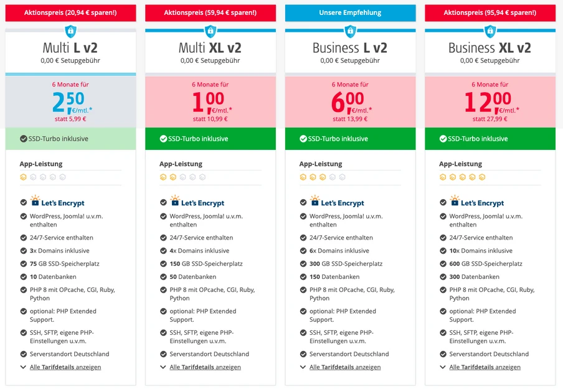563x392 pixels.
Task: Click the Let's Encrypt text in Multi XL v2
Action: (202, 203)
